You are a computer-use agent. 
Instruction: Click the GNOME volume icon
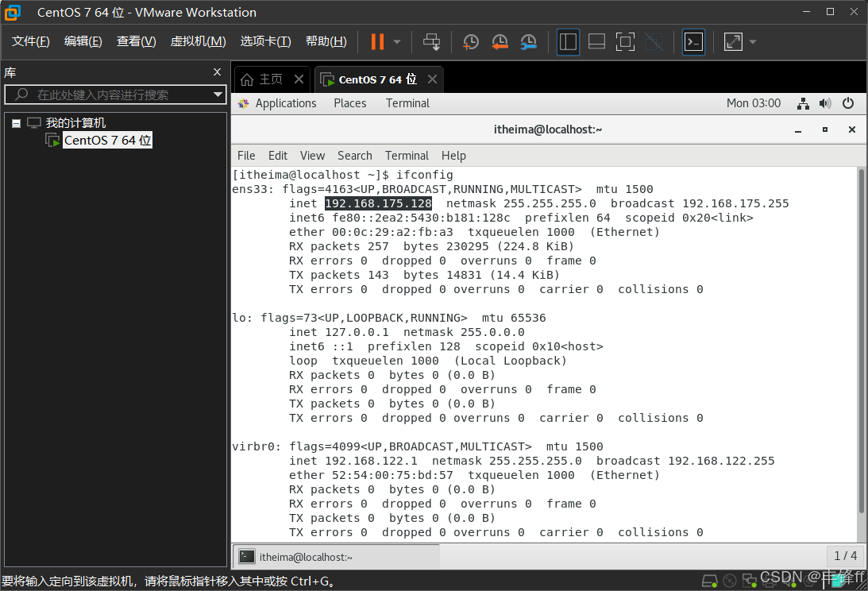coord(825,103)
